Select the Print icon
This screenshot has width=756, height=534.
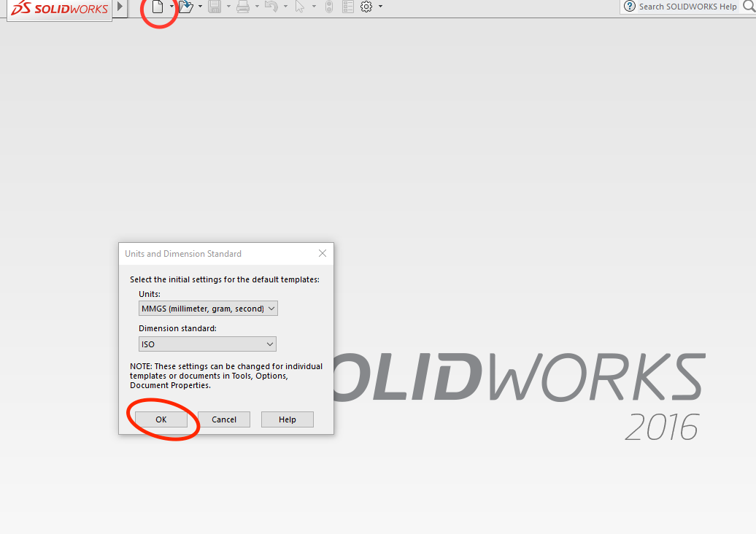tap(244, 7)
